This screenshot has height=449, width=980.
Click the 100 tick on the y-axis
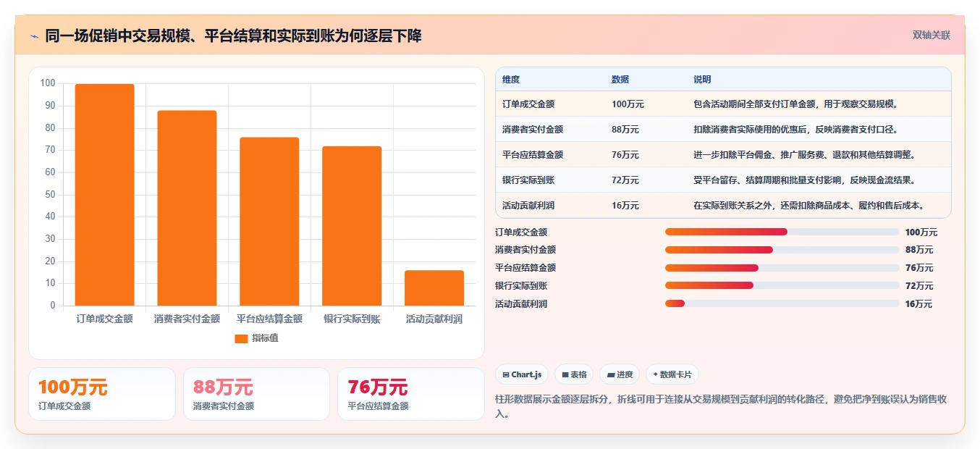[x=48, y=83]
